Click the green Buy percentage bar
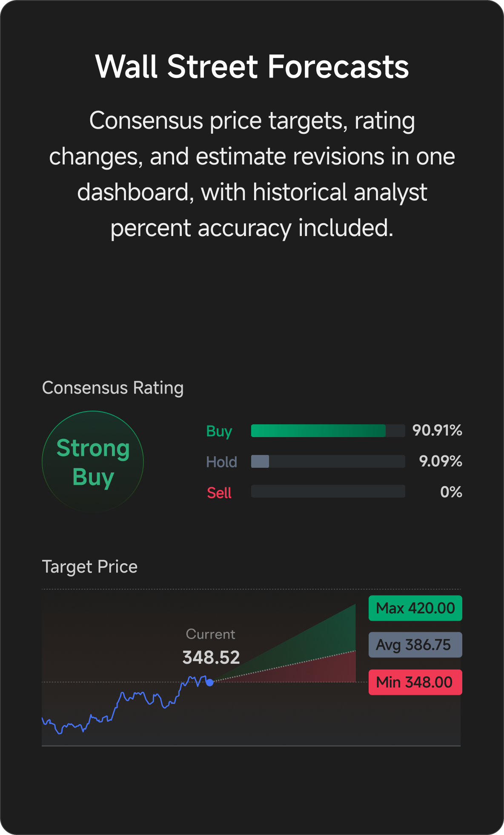 click(328, 431)
